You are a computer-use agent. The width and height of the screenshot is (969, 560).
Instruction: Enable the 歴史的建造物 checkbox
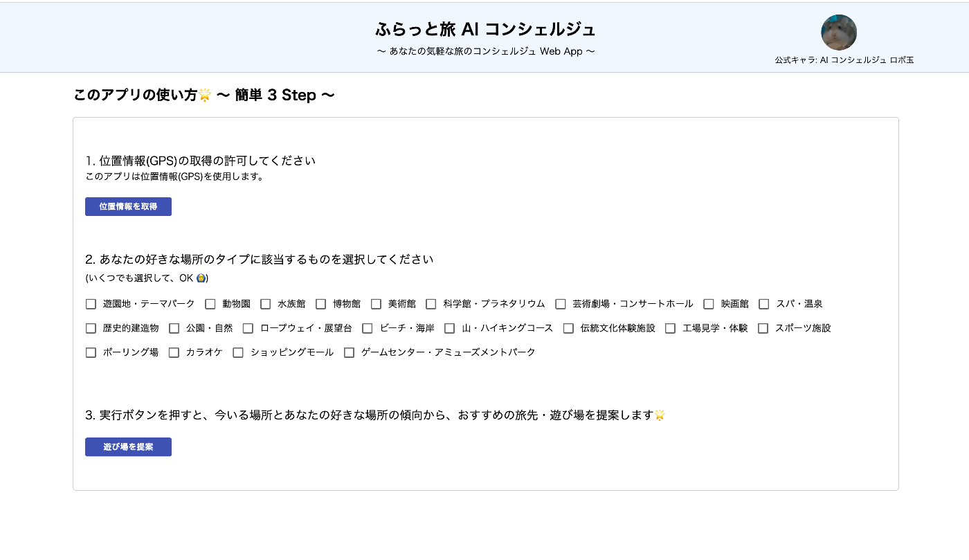[91, 328]
